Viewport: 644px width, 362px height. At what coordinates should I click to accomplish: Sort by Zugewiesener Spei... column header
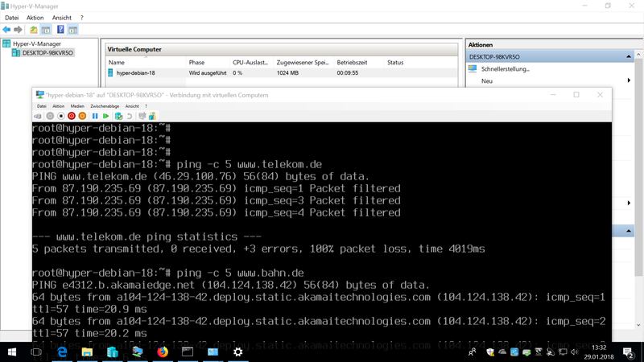click(304, 63)
